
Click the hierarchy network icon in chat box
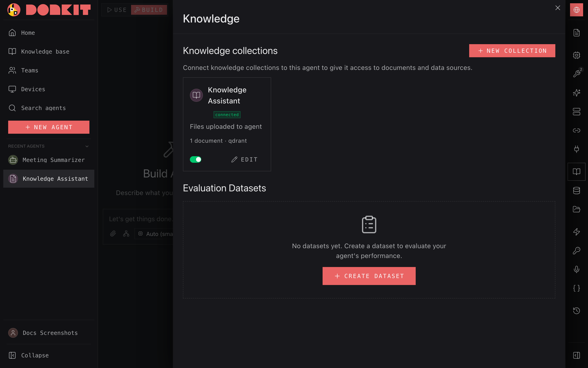pyautogui.click(x=126, y=234)
